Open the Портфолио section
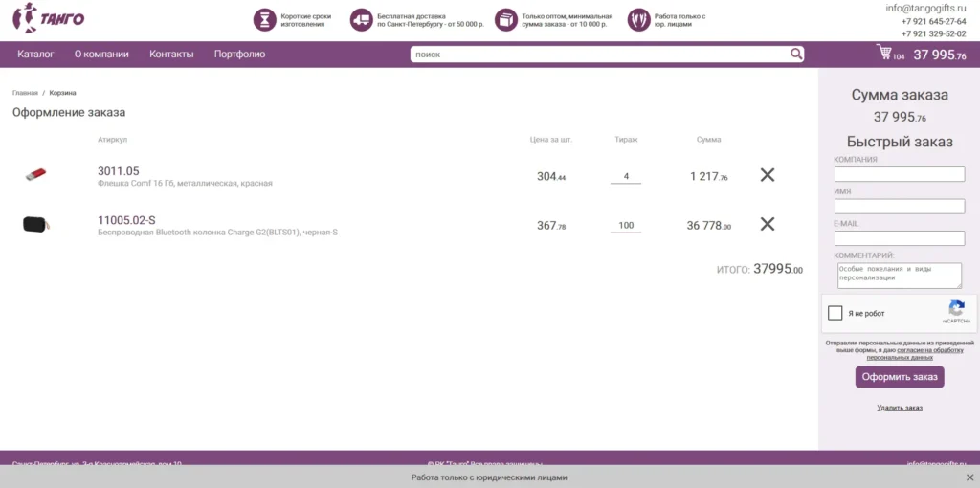This screenshot has width=980, height=488. click(239, 55)
